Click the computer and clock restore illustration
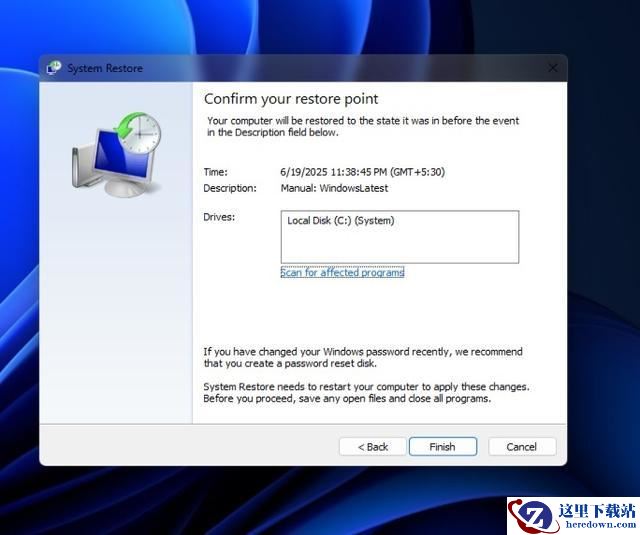 pyautogui.click(x=117, y=155)
